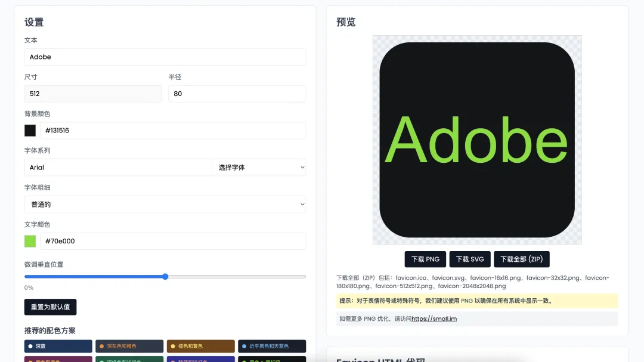This screenshot has height=362, width=644.
Task: Click the 重置为默认值 button
Action: click(50, 307)
